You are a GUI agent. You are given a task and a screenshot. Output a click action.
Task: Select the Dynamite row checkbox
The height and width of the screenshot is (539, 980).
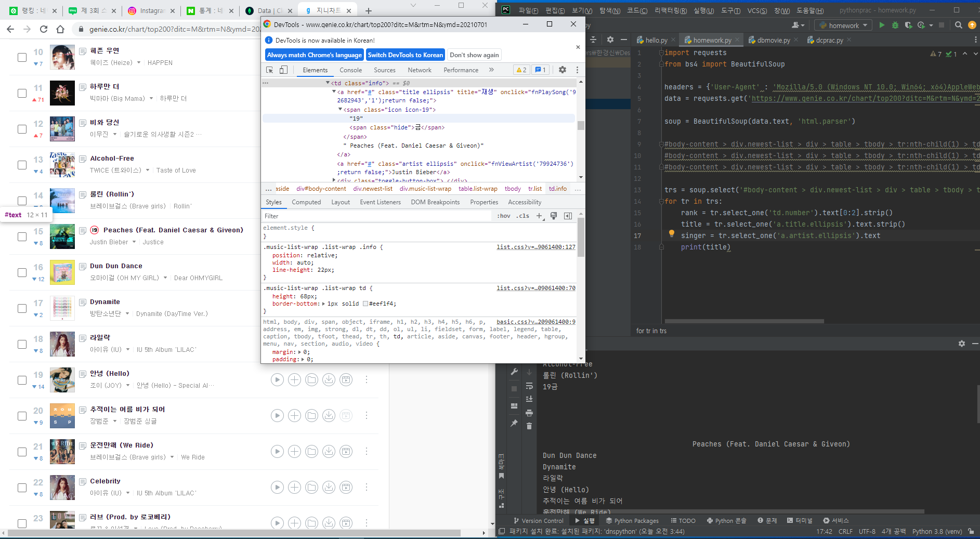[22, 308]
